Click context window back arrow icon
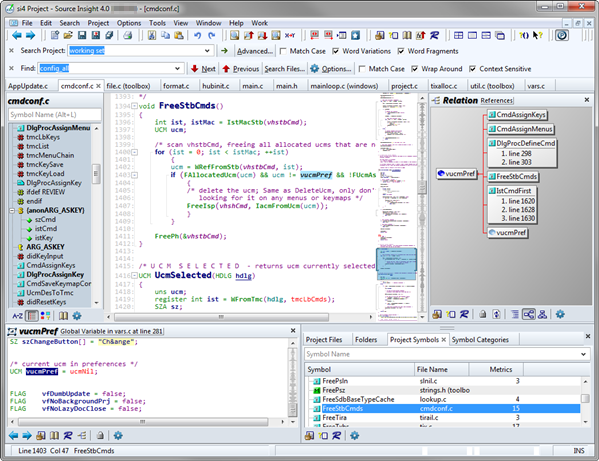The height and width of the screenshot is (461, 599). pos(13,435)
